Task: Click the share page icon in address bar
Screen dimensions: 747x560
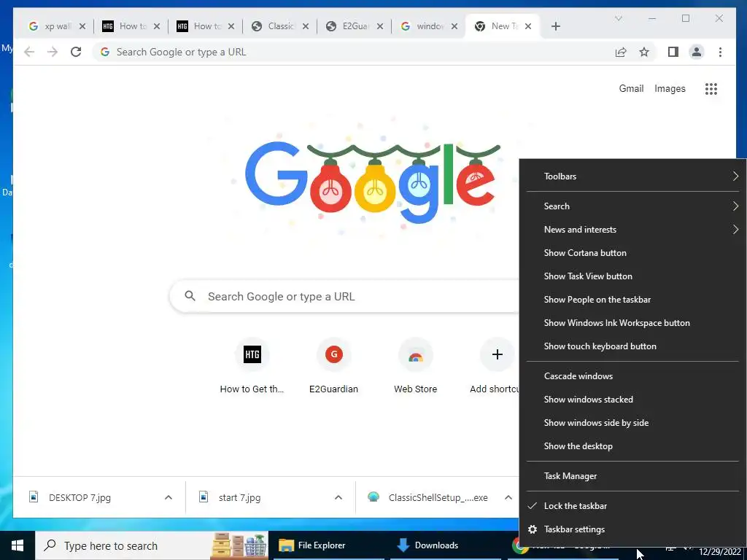Action: 620,52
